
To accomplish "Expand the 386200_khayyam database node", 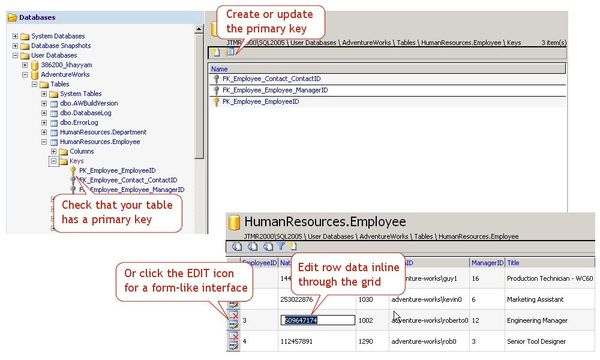I will (25, 65).
